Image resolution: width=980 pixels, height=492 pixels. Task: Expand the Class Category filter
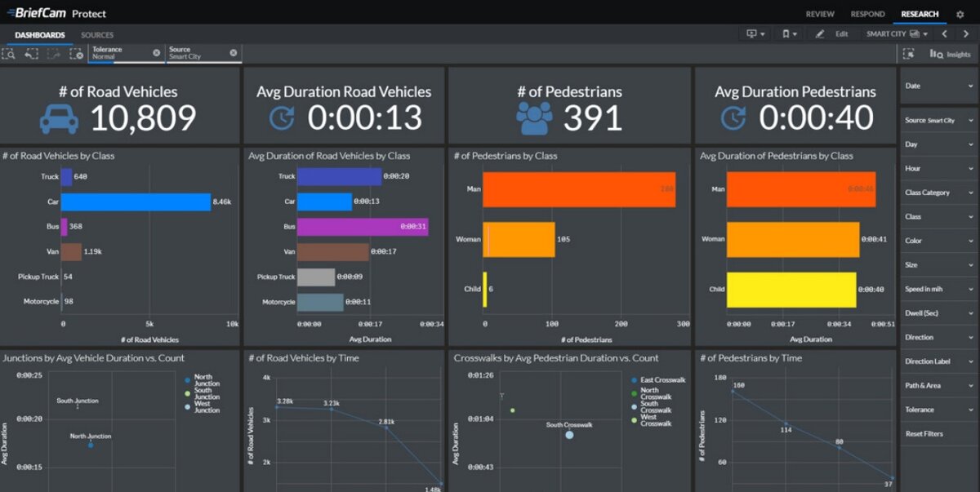click(939, 193)
